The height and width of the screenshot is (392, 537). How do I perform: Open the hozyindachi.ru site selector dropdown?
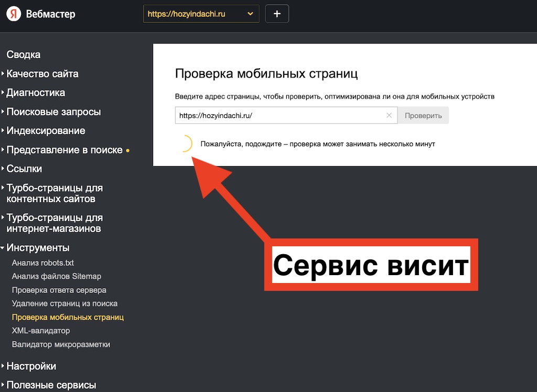coord(201,14)
